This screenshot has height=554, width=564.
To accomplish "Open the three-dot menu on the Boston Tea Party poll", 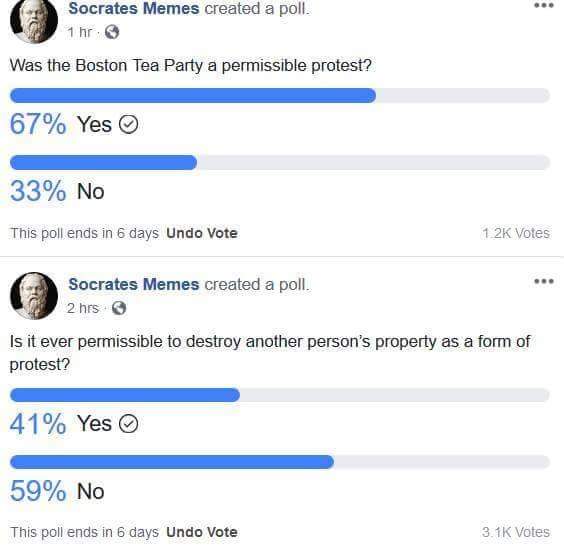I will 543,5.
